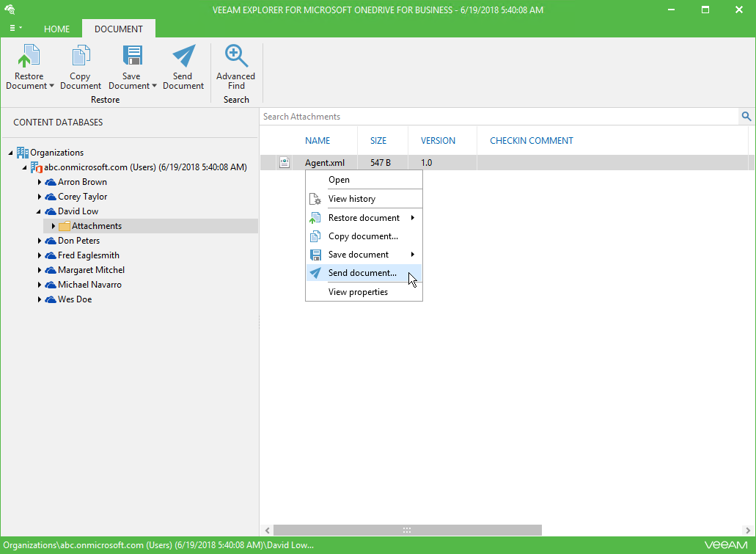The height and width of the screenshot is (554, 756).
Task: Open the main application menu dropdown
Action: (15, 28)
